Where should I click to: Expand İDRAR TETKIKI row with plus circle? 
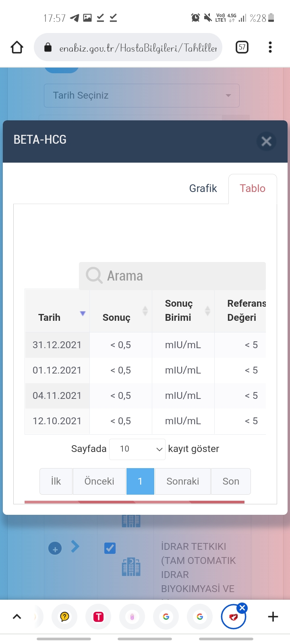tap(55, 549)
